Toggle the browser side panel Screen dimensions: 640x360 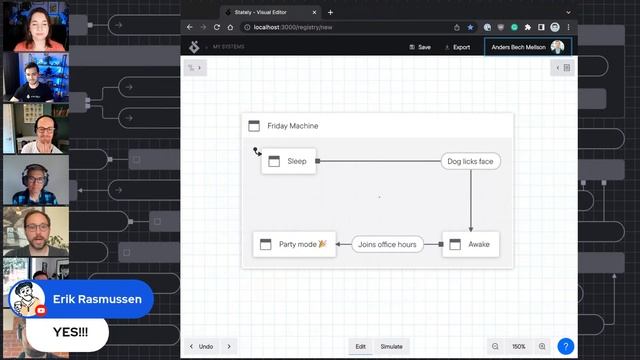(541, 27)
